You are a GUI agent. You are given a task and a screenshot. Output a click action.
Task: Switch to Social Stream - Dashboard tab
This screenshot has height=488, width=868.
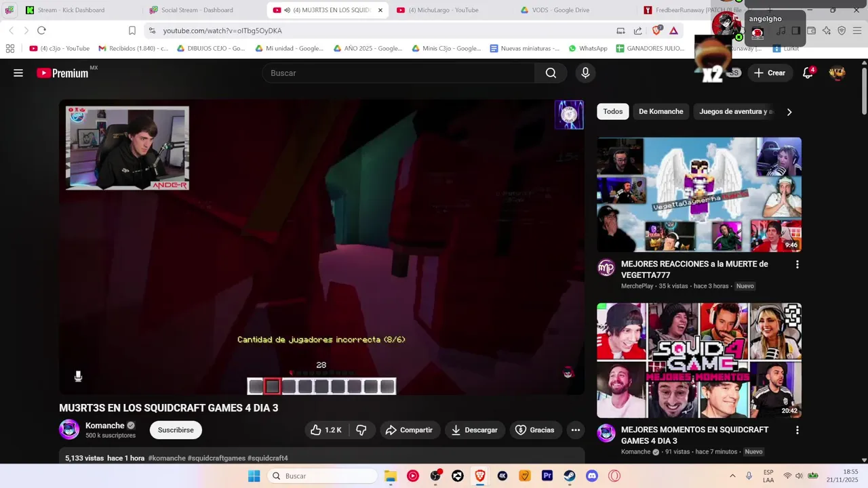197,10
